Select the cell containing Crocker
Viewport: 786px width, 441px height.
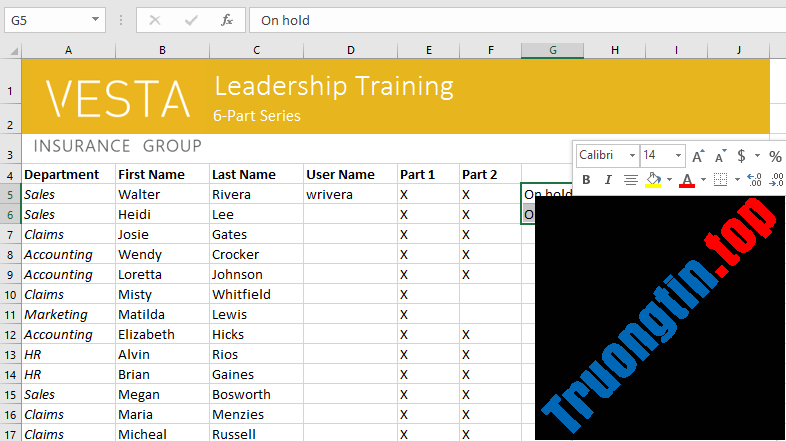click(257, 255)
